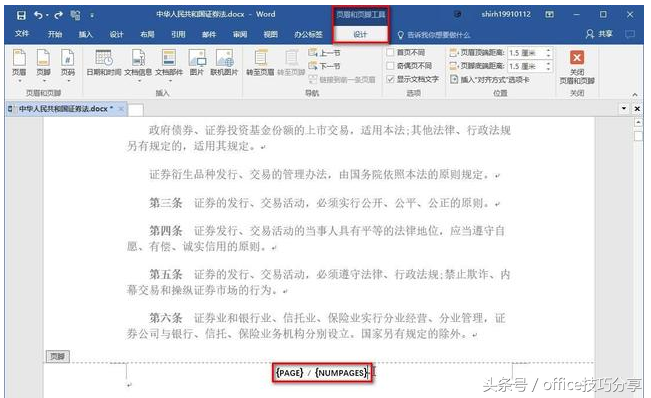Insert 日期和时间 date and time
Image resolution: width=651 pixels, height=398 pixels.
click(x=104, y=63)
